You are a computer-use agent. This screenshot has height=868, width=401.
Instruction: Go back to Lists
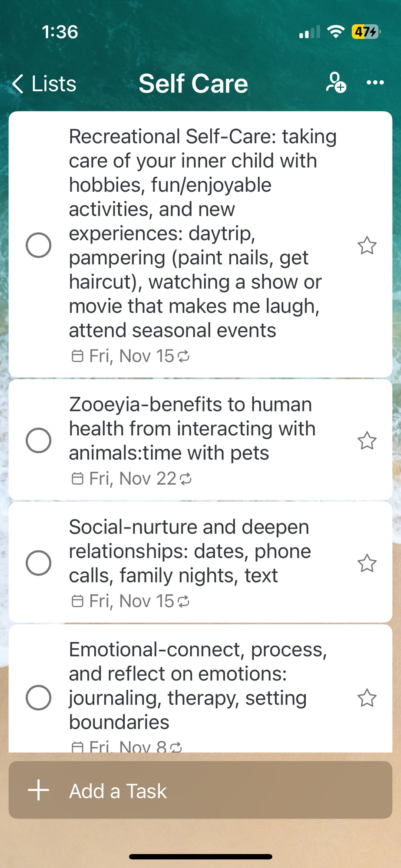coord(44,83)
